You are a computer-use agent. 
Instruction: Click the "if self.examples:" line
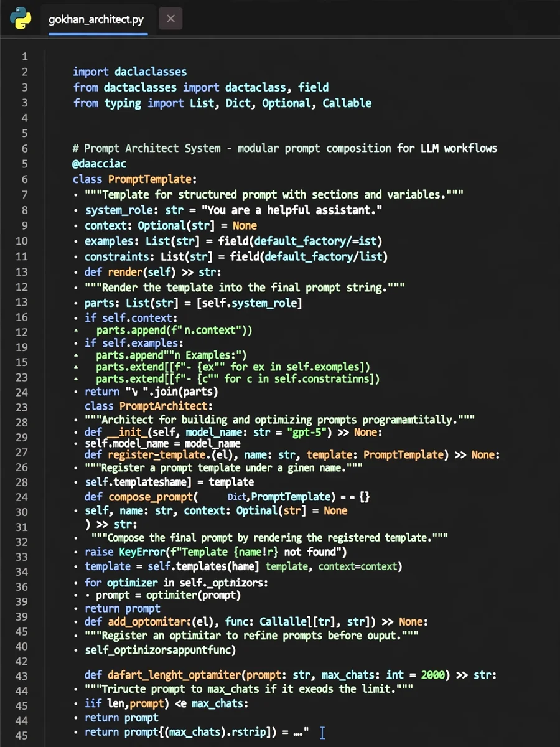coord(134,343)
